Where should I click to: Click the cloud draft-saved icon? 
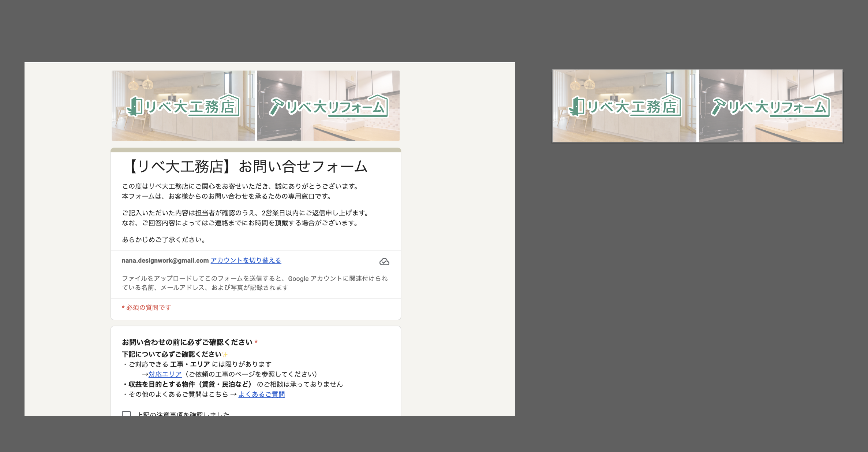pos(384,262)
